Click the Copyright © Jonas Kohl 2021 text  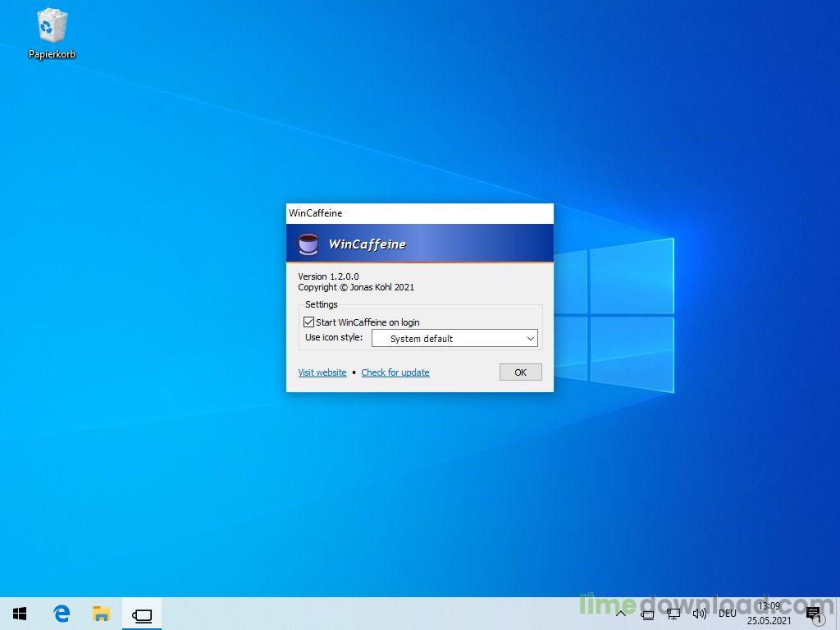pos(356,287)
